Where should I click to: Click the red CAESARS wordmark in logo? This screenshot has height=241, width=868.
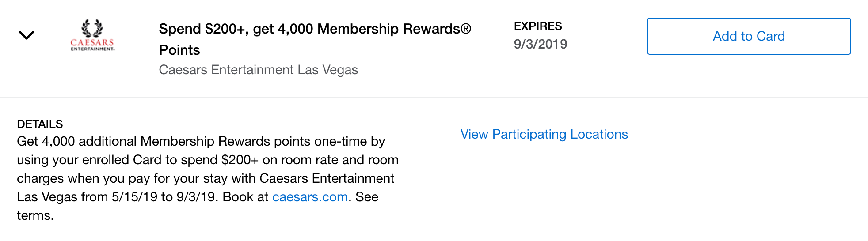point(92,42)
